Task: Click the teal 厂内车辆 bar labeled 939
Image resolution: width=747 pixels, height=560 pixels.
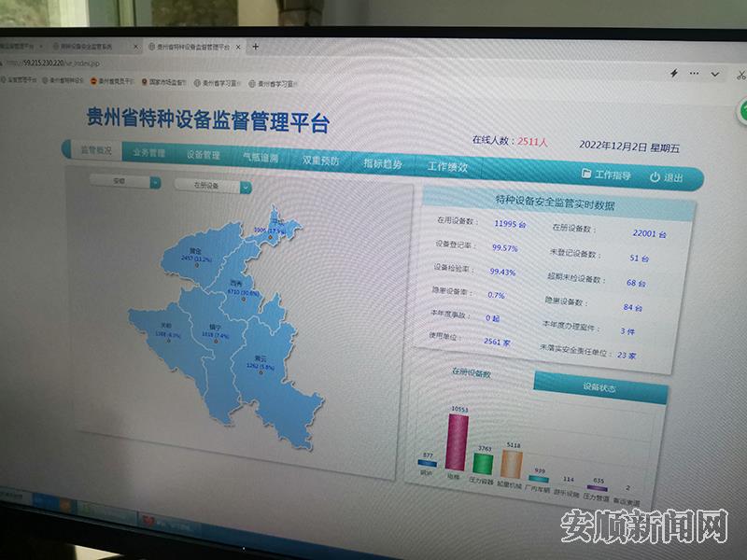Action: (539, 479)
